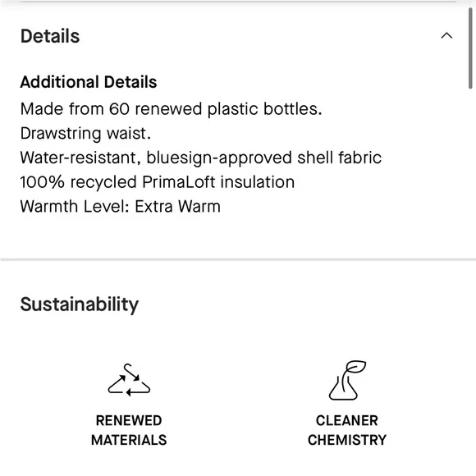Click the 'Made from 60 renewed plastic bottles' line
This screenshot has height=476, width=476.
[172, 108]
